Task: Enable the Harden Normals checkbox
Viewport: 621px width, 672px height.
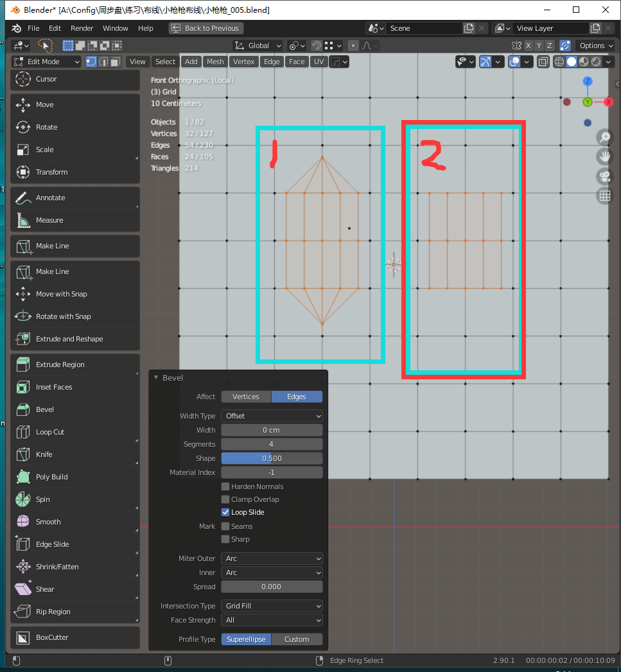Action: click(225, 487)
